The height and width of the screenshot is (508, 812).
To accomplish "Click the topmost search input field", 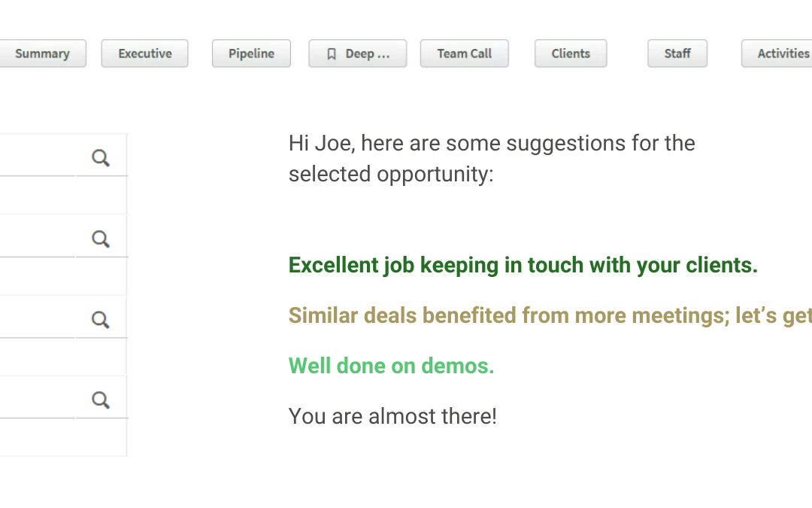I will coord(38,157).
